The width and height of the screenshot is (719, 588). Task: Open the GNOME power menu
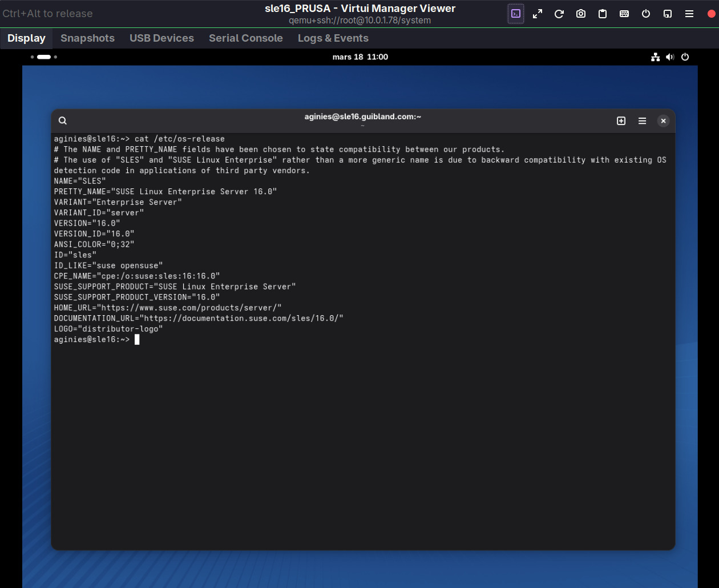coord(685,57)
